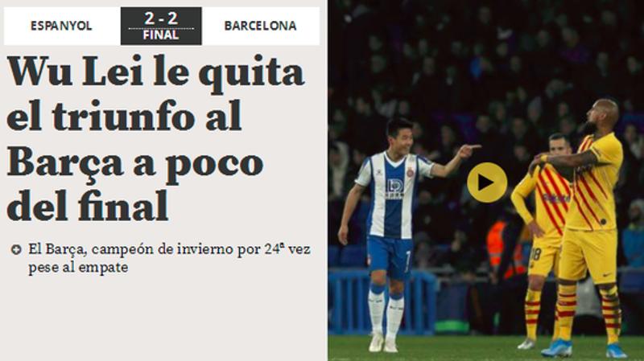Screen dimensions: 644x361
Task: Open 'El Barça, campeón de invierno' related link
Action: (169, 249)
